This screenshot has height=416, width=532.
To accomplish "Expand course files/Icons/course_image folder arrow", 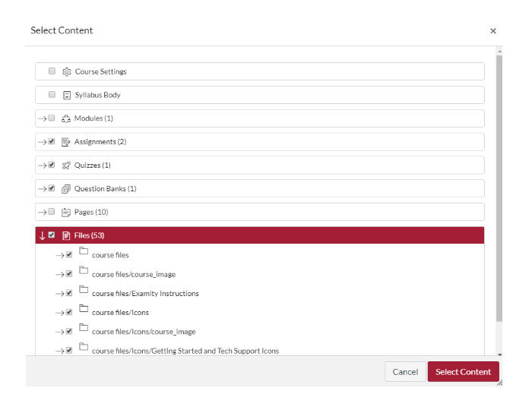I will (60, 332).
